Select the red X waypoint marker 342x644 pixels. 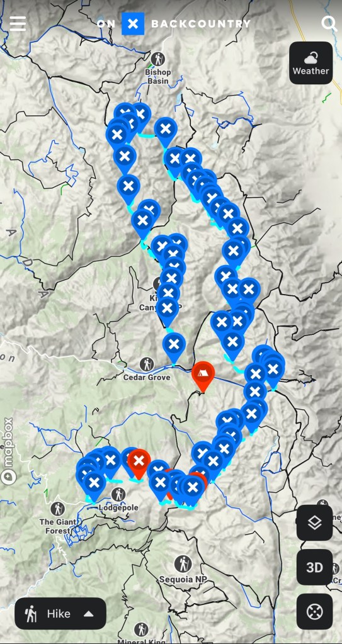coord(139,463)
